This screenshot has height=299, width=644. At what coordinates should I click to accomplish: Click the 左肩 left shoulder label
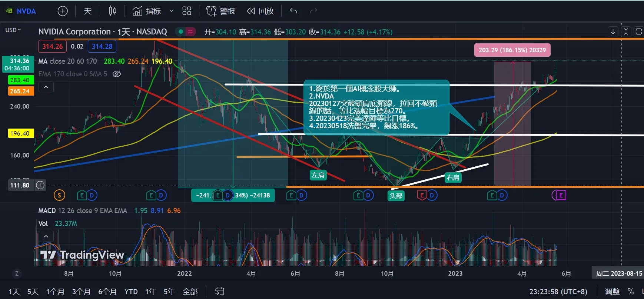(x=318, y=175)
